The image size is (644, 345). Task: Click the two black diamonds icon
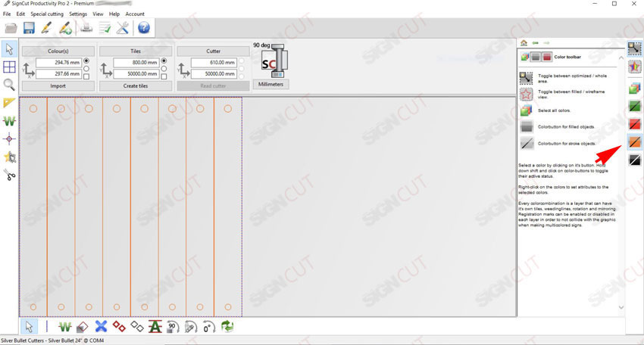[x=137, y=327]
